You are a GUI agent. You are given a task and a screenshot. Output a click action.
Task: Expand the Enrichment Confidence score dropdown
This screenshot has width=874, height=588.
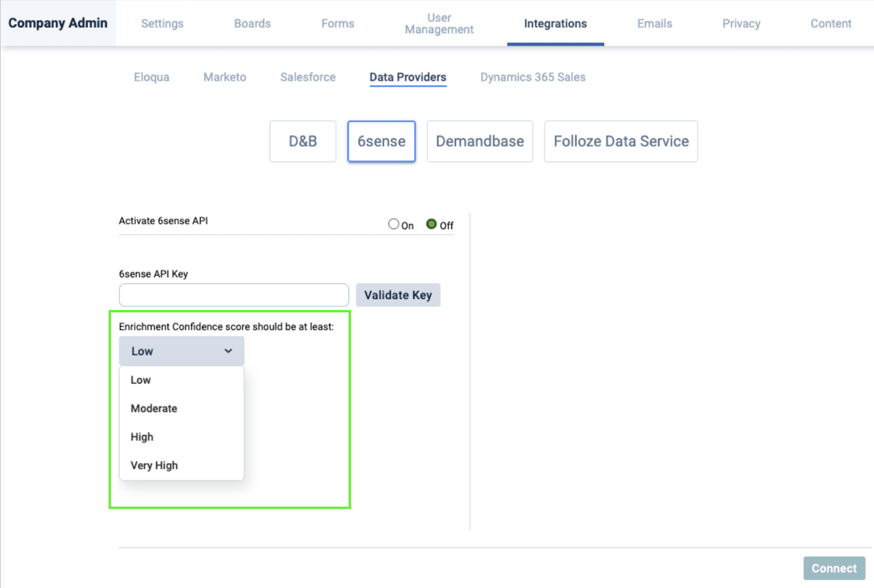(x=182, y=351)
